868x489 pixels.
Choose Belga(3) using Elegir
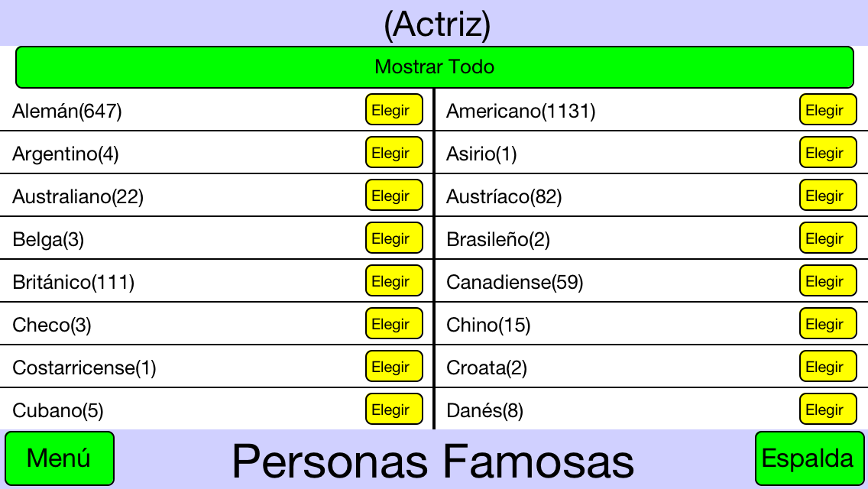coord(394,238)
